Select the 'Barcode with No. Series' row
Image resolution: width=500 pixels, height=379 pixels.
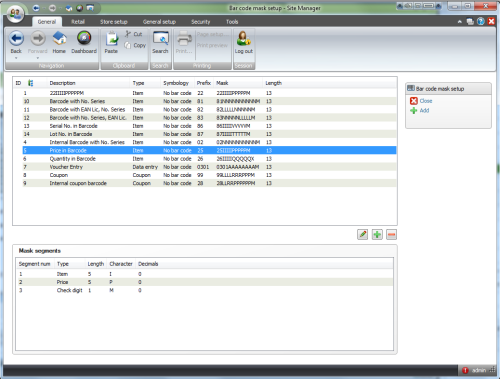tap(209, 101)
